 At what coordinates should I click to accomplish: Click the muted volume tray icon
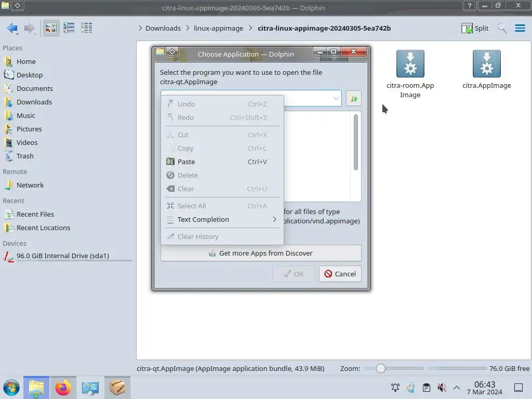click(442, 388)
